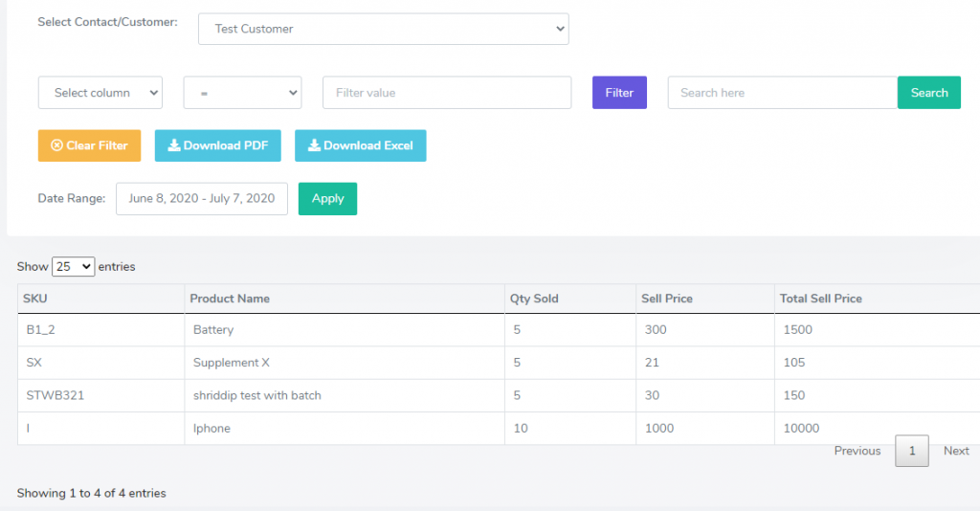980x511 pixels.
Task: Go to the Next page link
Action: coord(955,451)
